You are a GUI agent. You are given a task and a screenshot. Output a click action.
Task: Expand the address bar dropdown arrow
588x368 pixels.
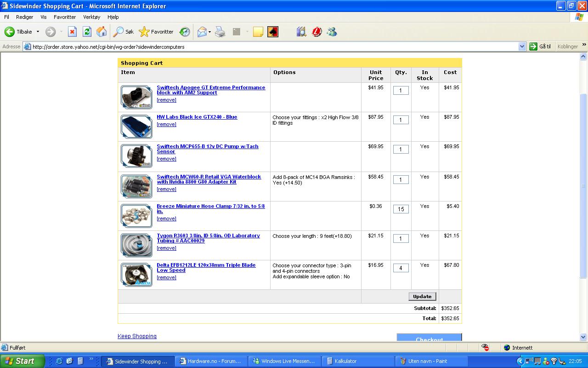pos(522,46)
